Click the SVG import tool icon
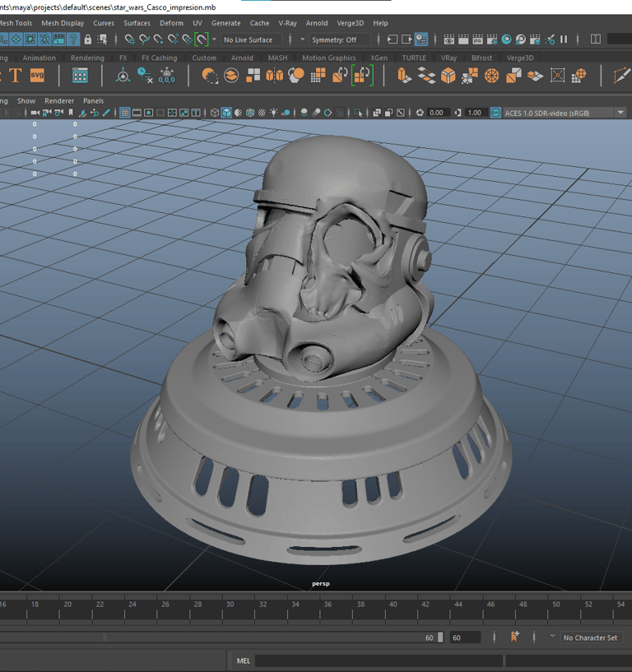Viewport: 632px width, 672px height. coord(37,76)
